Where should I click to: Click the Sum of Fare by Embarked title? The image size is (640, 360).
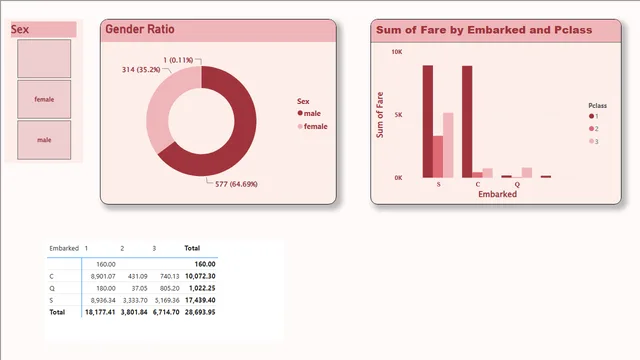(484, 30)
